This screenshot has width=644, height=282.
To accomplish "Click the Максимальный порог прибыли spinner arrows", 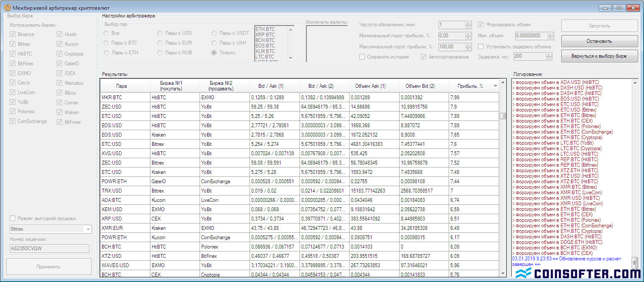I will 468,47.
